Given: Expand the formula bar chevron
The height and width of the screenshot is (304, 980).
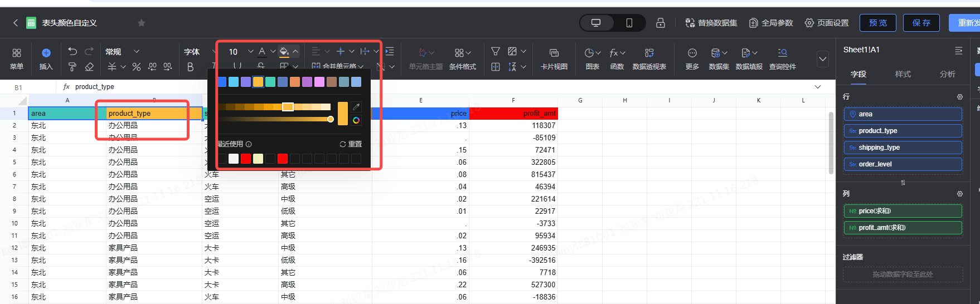Looking at the screenshot, I should pos(817,87).
